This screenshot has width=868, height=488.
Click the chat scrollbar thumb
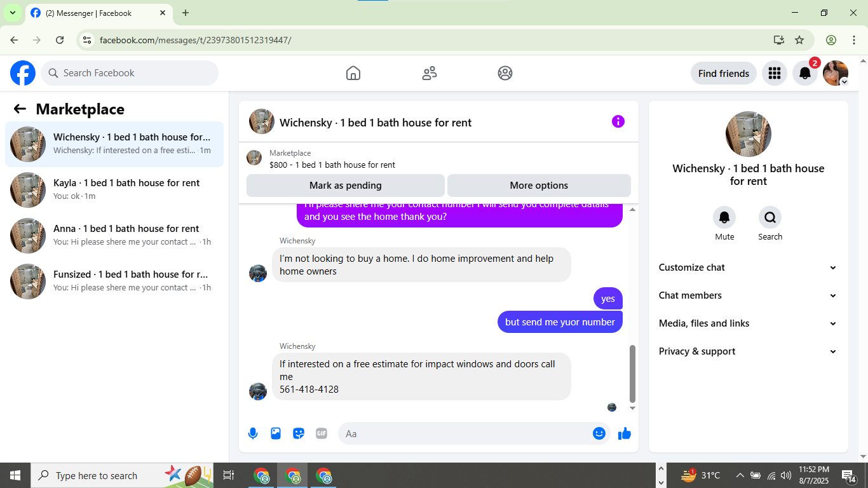pyautogui.click(x=632, y=374)
